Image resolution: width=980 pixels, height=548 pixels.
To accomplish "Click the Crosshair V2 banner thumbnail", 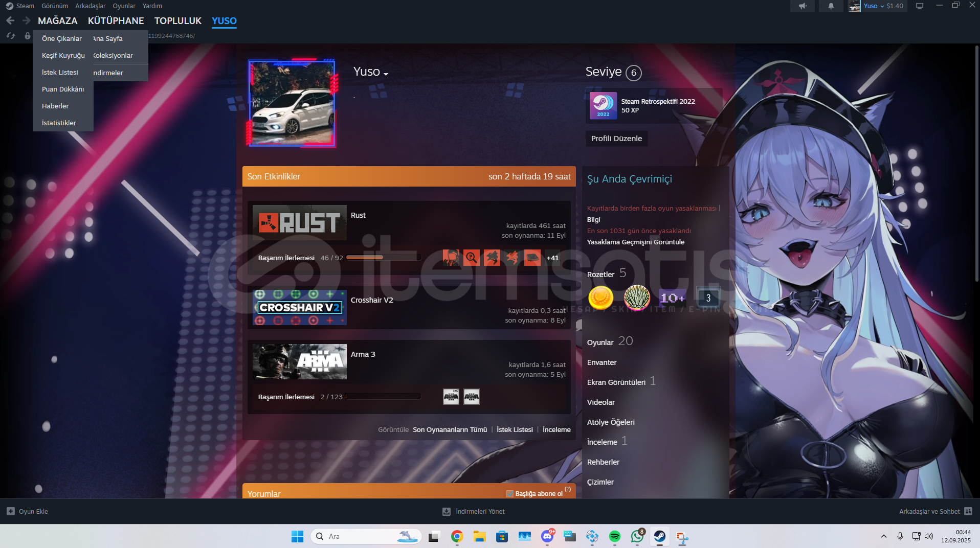I will pos(300,308).
